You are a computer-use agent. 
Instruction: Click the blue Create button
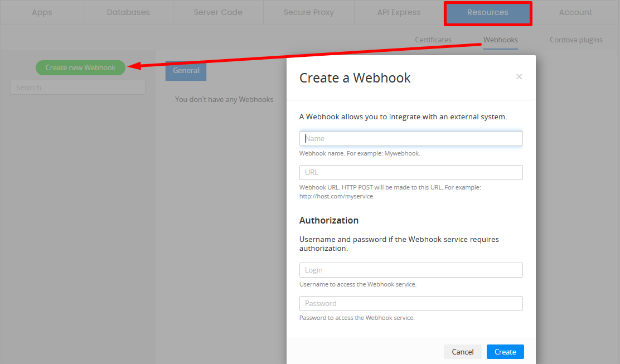(x=505, y=352)
